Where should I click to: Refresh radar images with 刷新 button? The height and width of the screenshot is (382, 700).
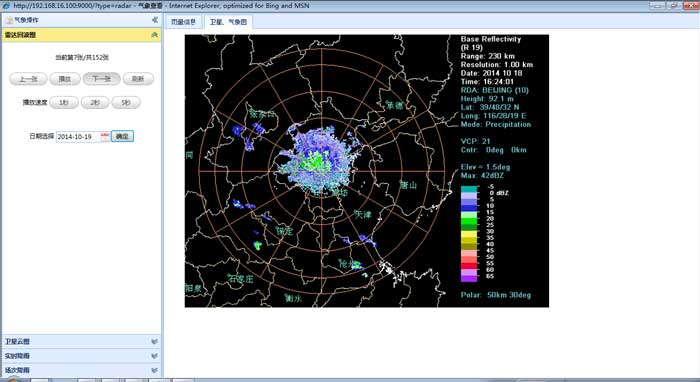pyautogui.click(x=138, y=79)
